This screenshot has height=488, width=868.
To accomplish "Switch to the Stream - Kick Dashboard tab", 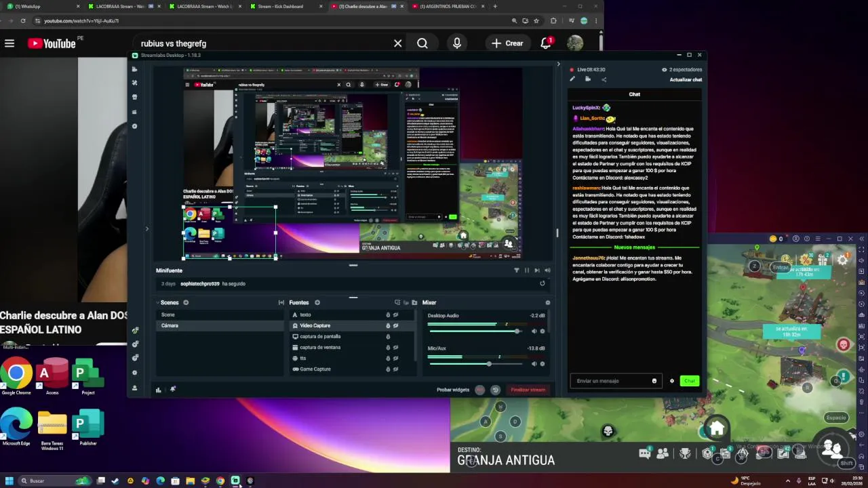I will pyautogui.click(x=285, y=7).
